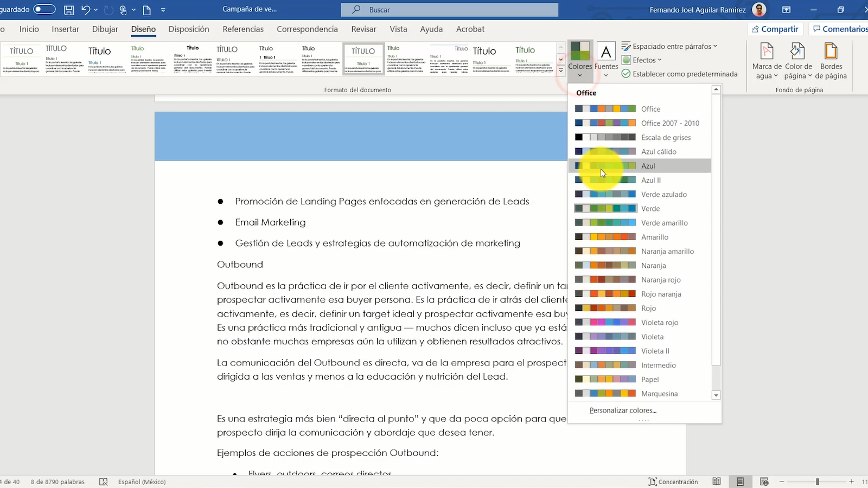Viewport: 868px width, 488px height.
Task: Open the Dibujar tab
Action: 105,29
